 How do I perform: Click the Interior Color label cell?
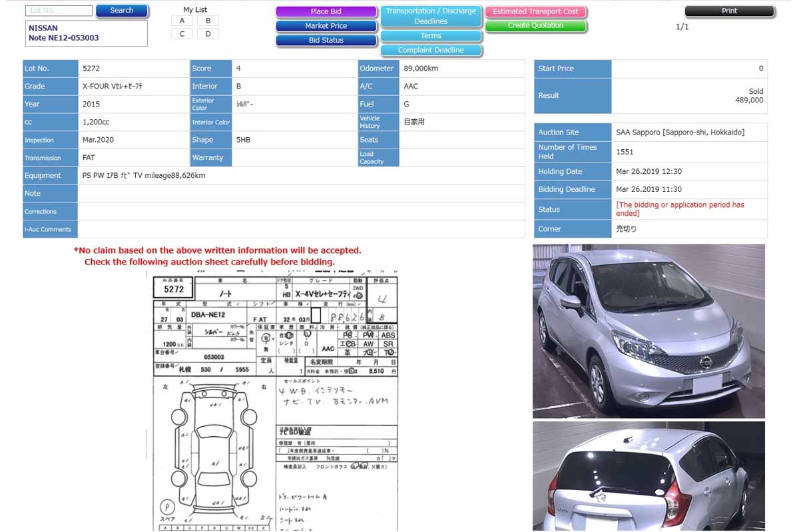211,123
